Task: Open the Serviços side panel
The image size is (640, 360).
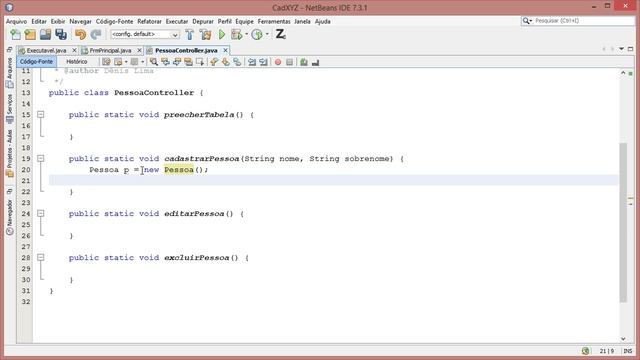Action: point(9,109)
